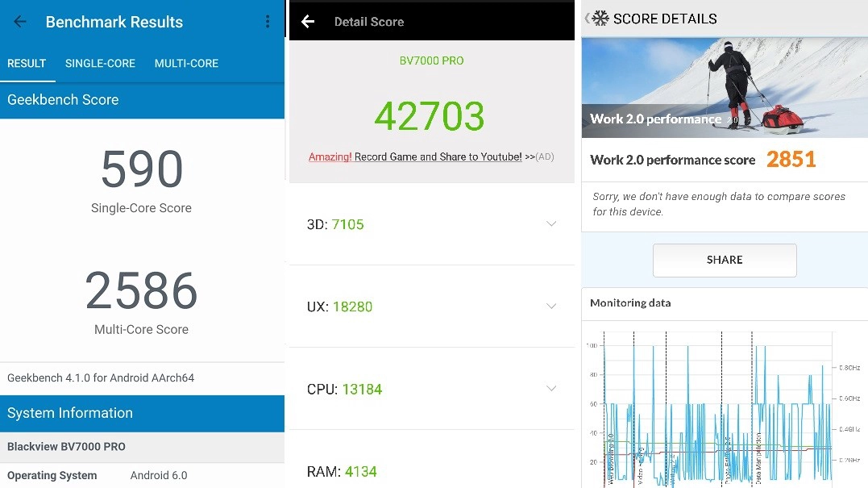
Task: Tap the total score 42703
Action: point(430,116)
